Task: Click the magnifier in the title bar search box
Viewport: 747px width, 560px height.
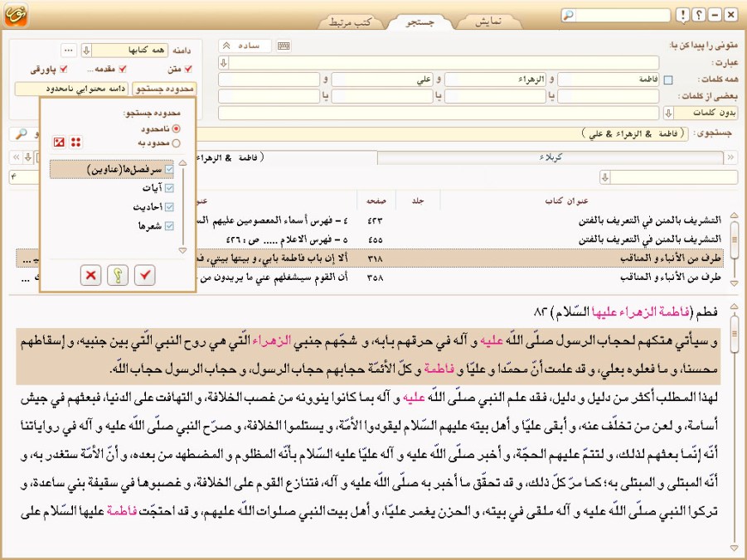Action: click(569, 15)
